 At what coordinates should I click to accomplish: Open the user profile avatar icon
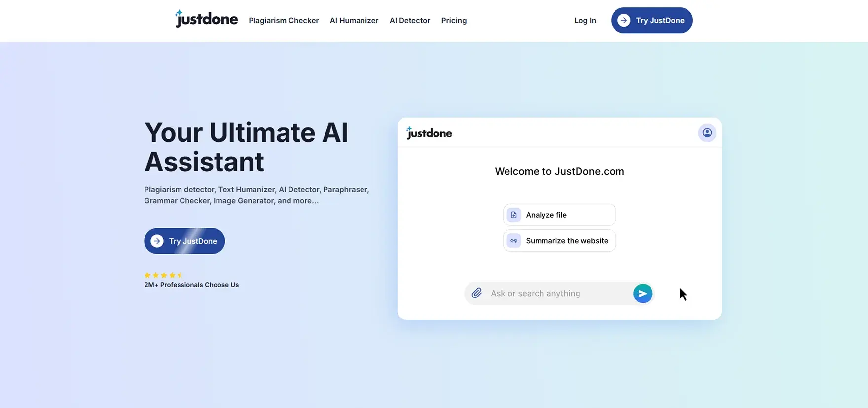coord(707,133)
